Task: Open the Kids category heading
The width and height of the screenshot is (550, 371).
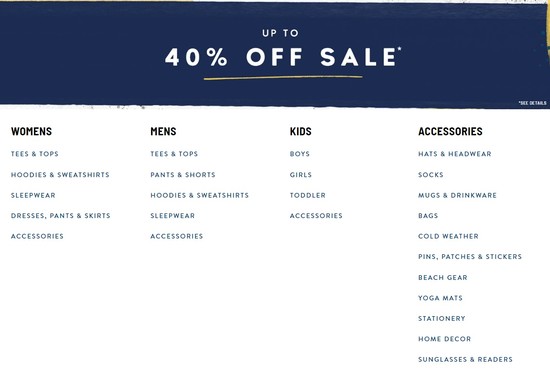Action: tap(301, 131)
